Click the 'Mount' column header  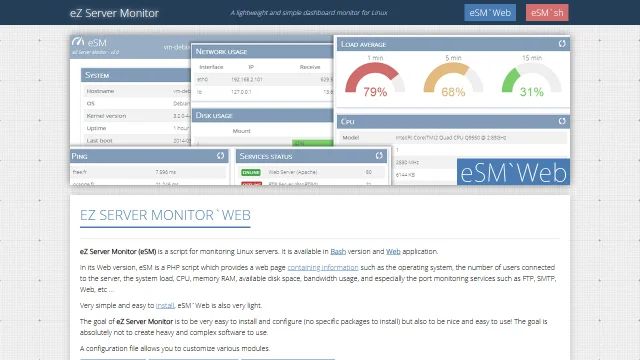pyautogui.click(x=242, y=131)
